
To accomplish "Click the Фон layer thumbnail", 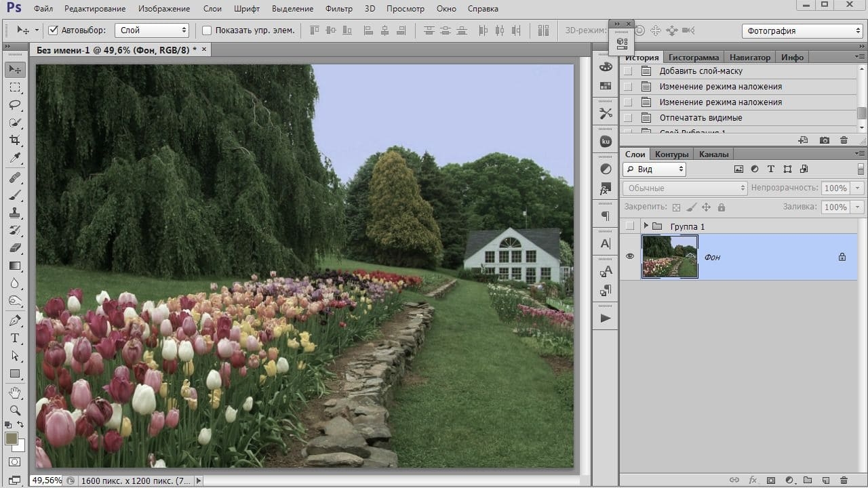I will click(670, 256).
